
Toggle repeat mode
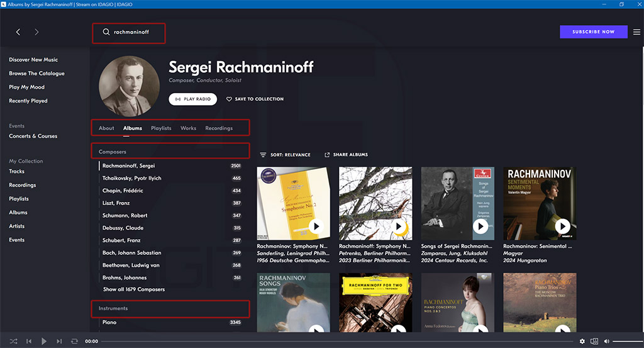click(74, 341)
